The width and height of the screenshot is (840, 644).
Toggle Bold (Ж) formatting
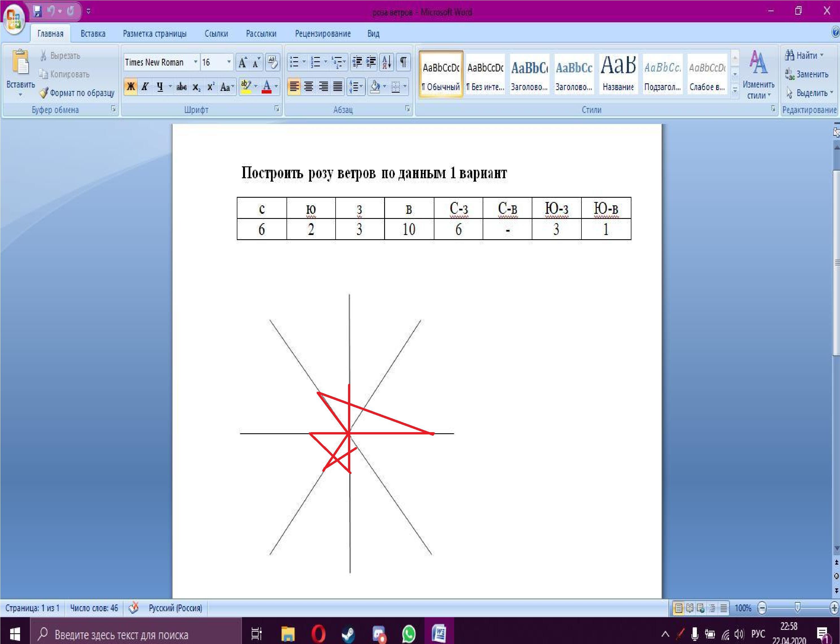(x=131, y=87)
